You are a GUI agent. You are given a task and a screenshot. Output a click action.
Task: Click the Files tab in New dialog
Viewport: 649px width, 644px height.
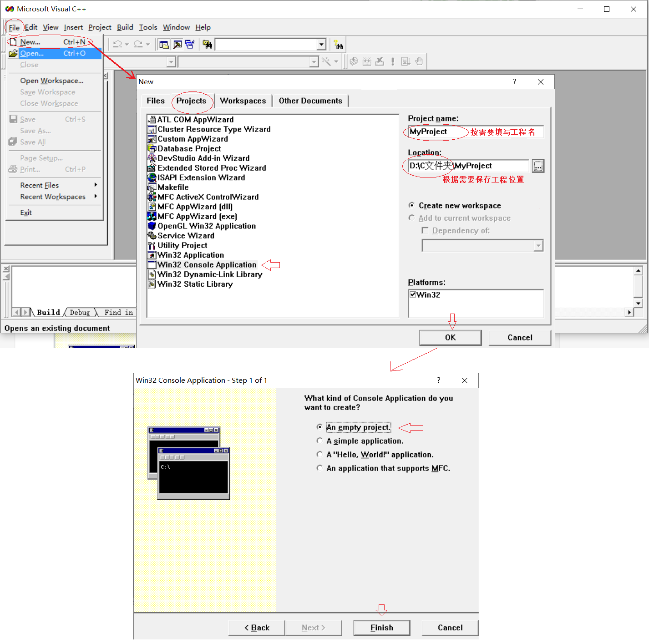coord(156,101)
